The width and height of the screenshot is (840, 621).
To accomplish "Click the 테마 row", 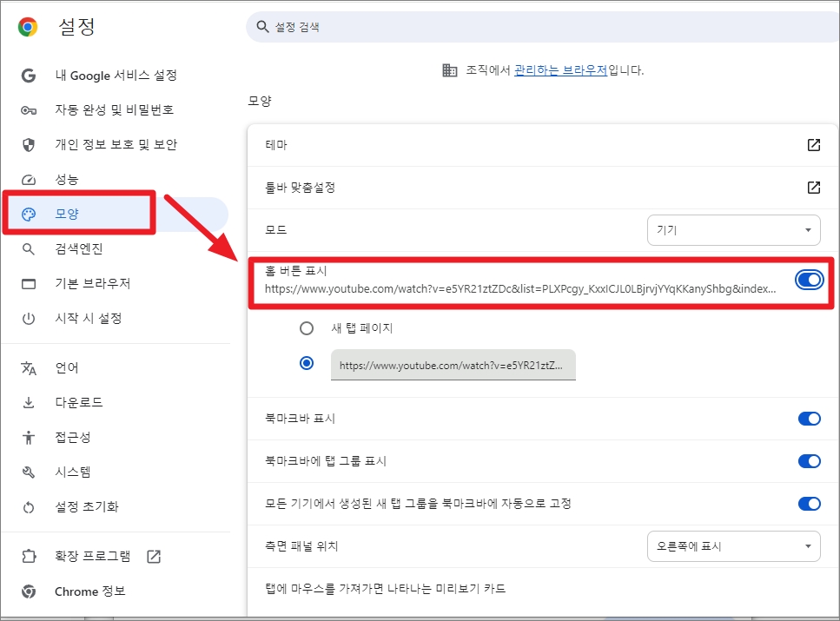I will point(543,145).
